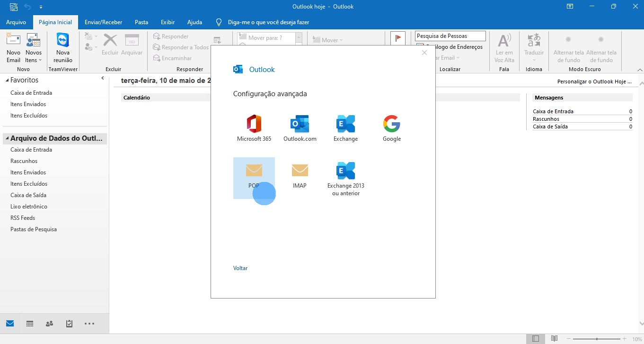
Task: Click Personalizar o Outlook Hoje
Action: tap(594, 81)
